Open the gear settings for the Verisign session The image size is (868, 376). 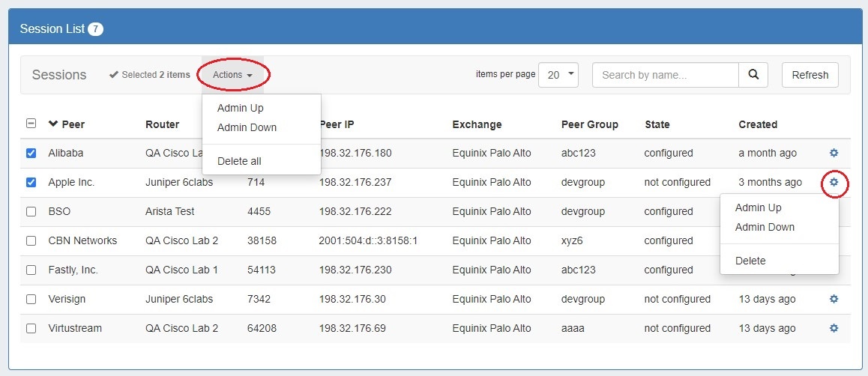click(834, 299)
